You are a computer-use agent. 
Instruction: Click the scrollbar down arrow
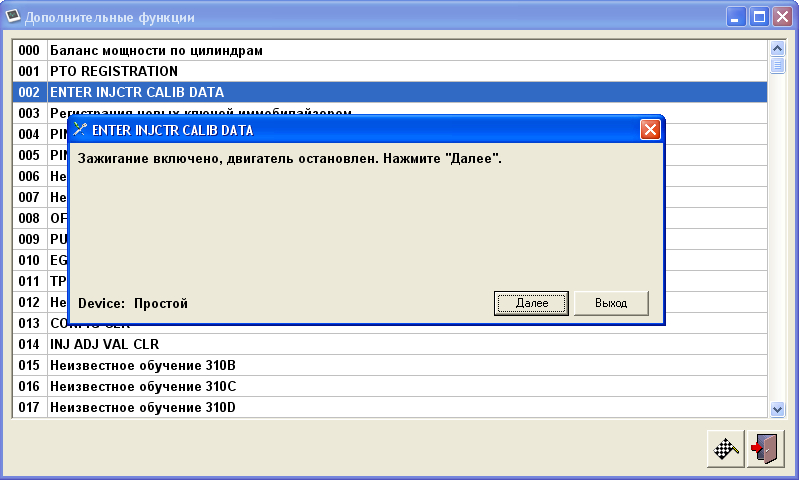point(777,408)
